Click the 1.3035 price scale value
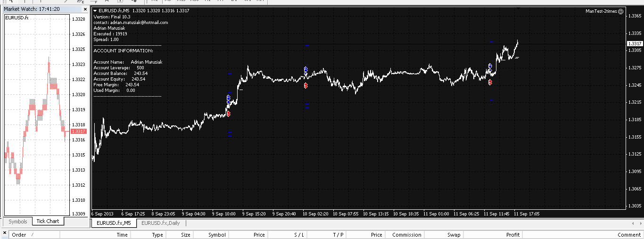Viewport: 644px width, 239px height. click(x=635, y=206)
